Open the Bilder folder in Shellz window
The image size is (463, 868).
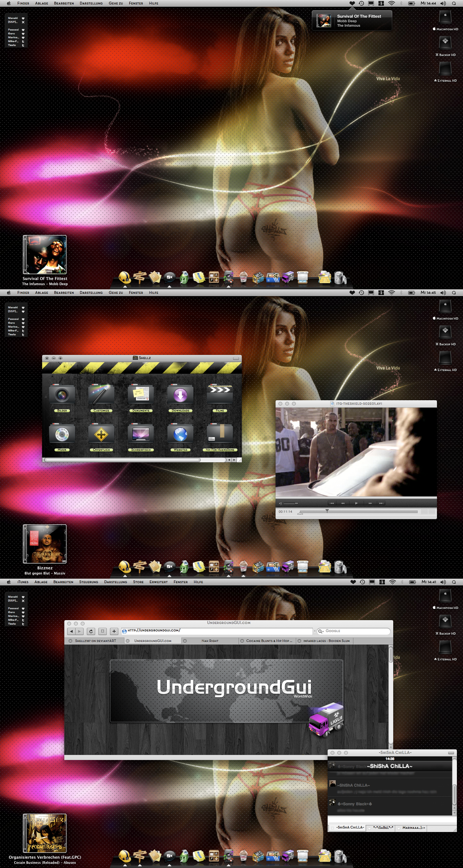coord(62,395)
